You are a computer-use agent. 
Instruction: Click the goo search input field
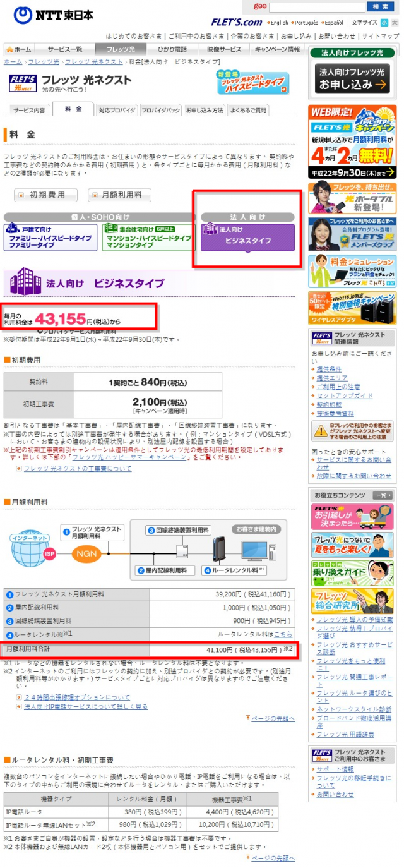317,7
